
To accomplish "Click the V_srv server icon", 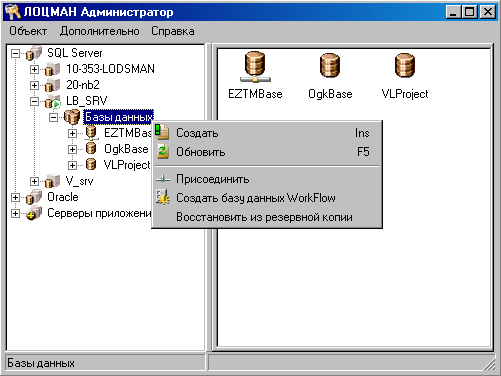I will tap(53, 181).
